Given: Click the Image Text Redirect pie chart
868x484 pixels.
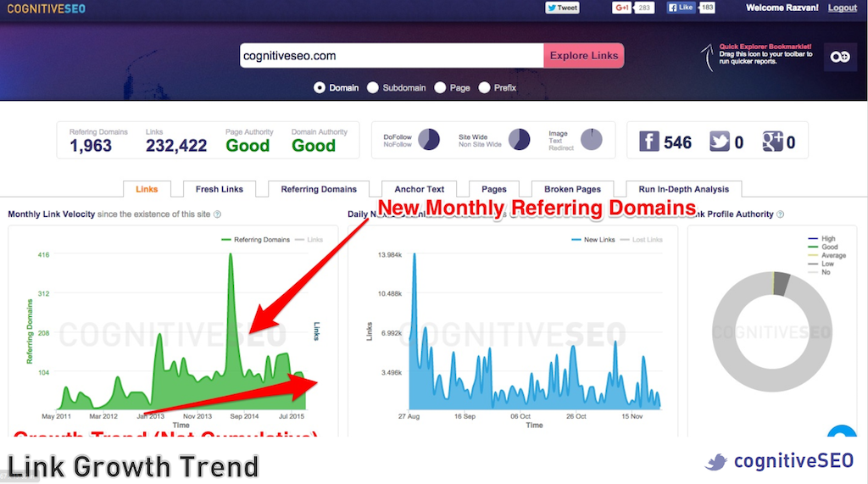Looking at the screenshot, I should coord(591,140).
